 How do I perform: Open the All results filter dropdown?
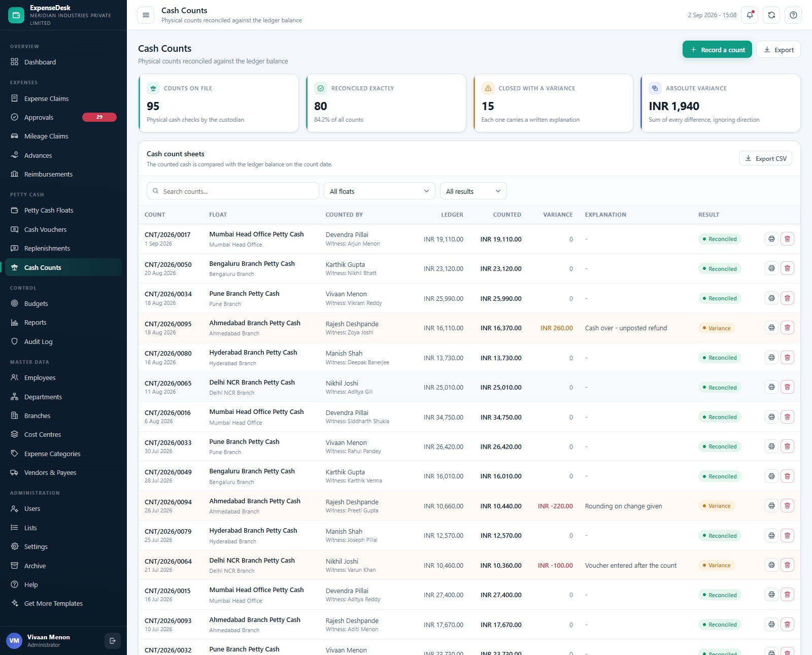click(473, 191)
